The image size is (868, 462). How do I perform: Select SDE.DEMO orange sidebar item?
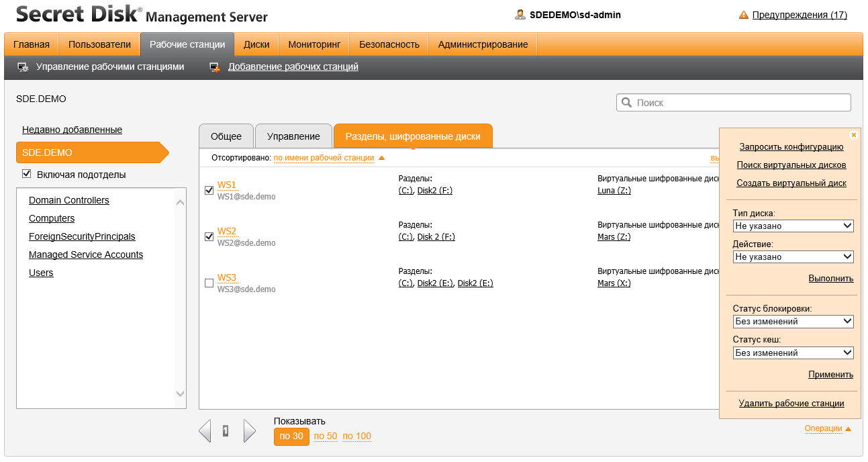93,152
